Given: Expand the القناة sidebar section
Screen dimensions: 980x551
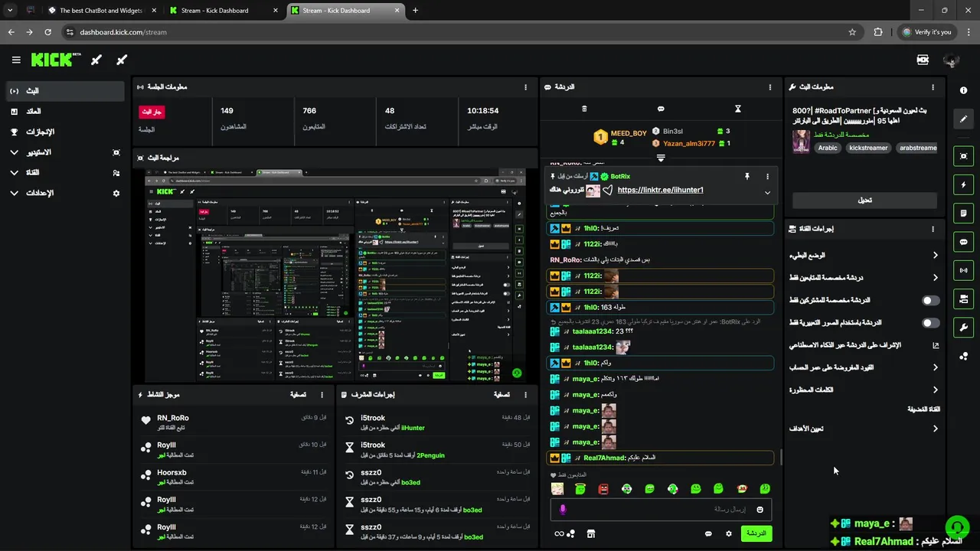Looking at the screenshot, I should pos(14,173).
